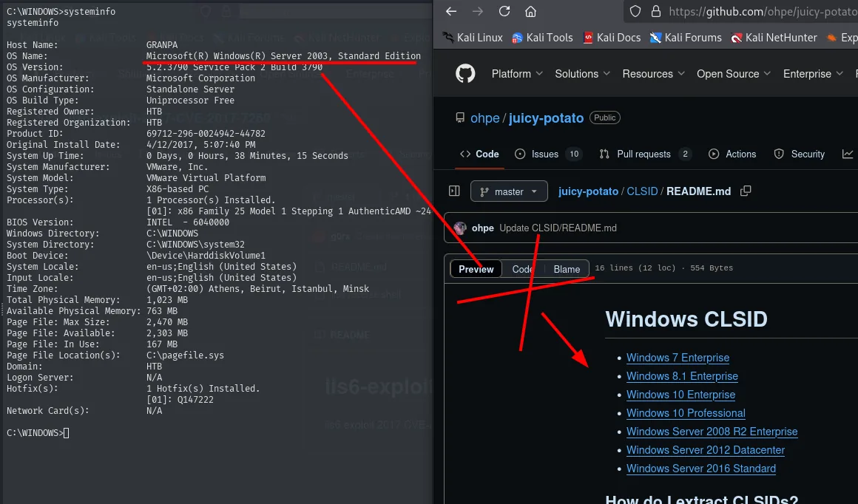
Task: Click the padlock site security icon
Action: 655,12
